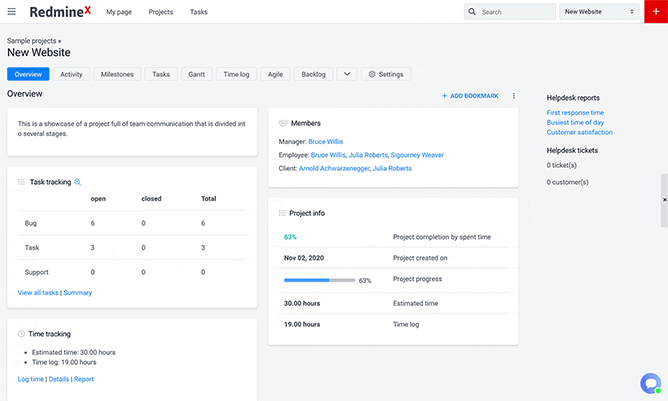Open Tasks in top navigation

click(x=199, y=12)
